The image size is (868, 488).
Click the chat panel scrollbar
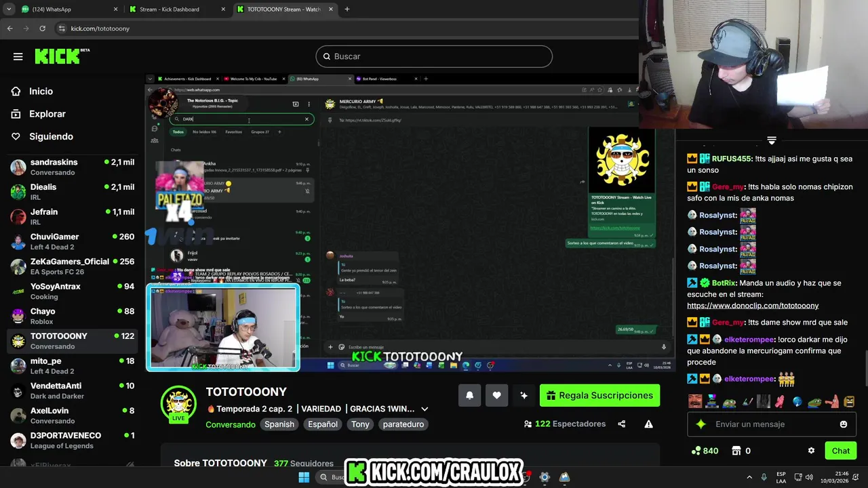[x=865, y=369]
